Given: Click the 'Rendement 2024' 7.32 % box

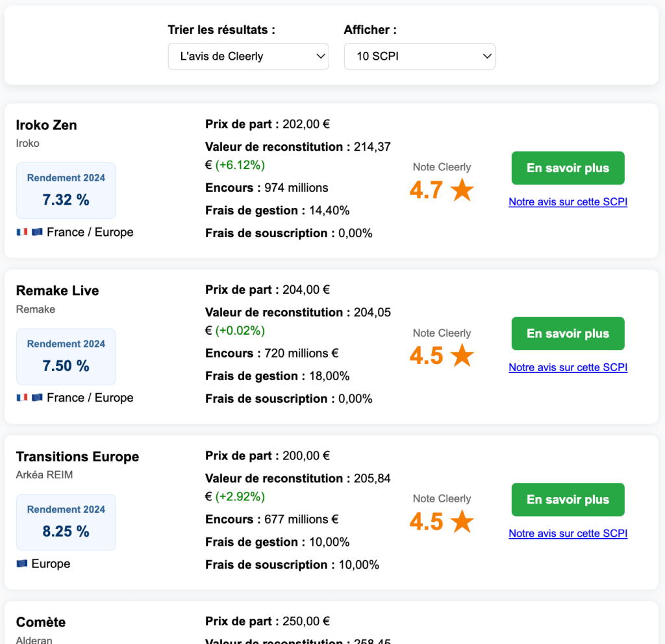Looking at the screenshot, I should click(x=66, y=190).
